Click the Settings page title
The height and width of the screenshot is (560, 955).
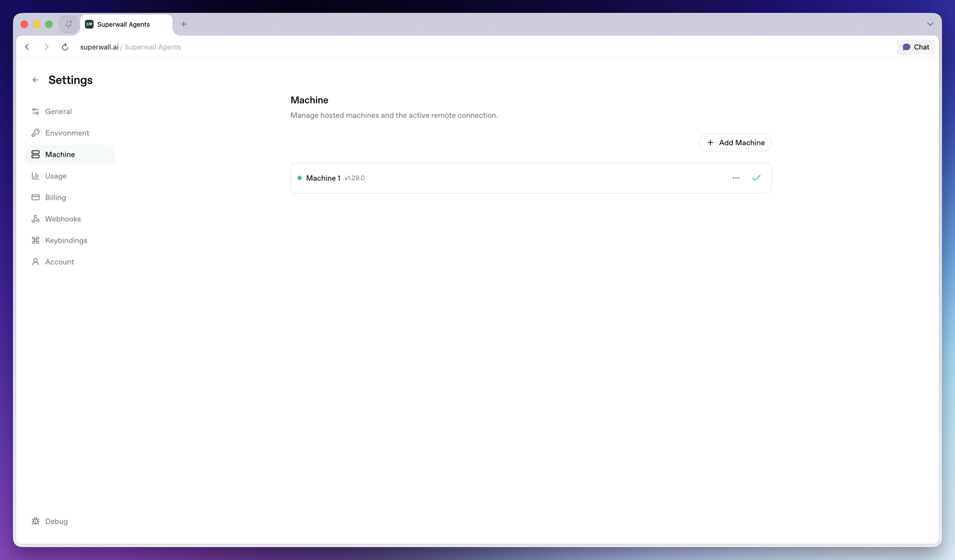[x=71, y=80]
